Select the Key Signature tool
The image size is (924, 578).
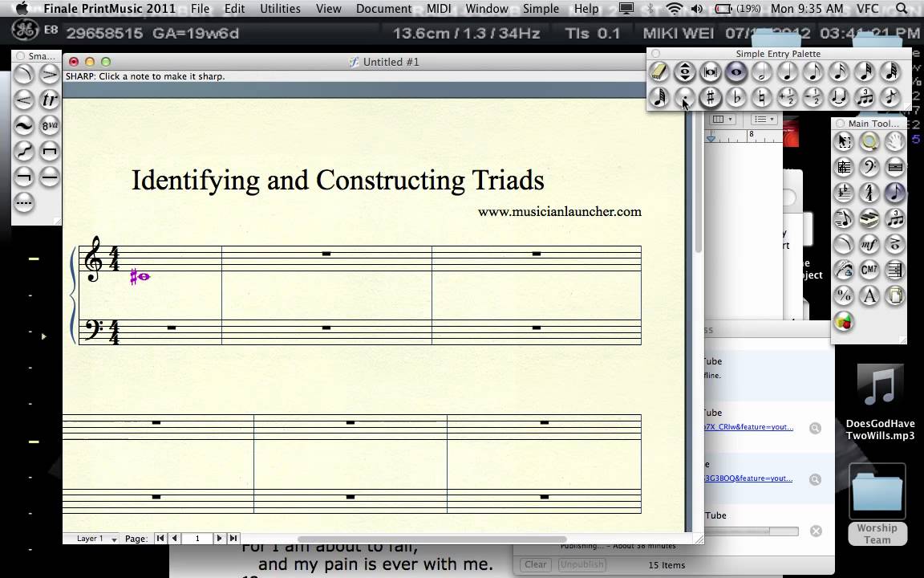coord(844,193)
